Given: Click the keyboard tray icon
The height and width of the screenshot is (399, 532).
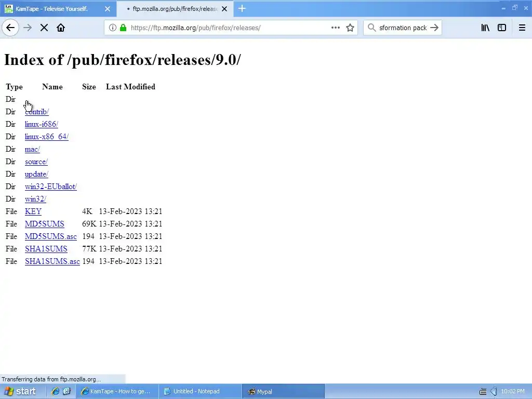Looking at the screenshot, I should coord(483,392).
